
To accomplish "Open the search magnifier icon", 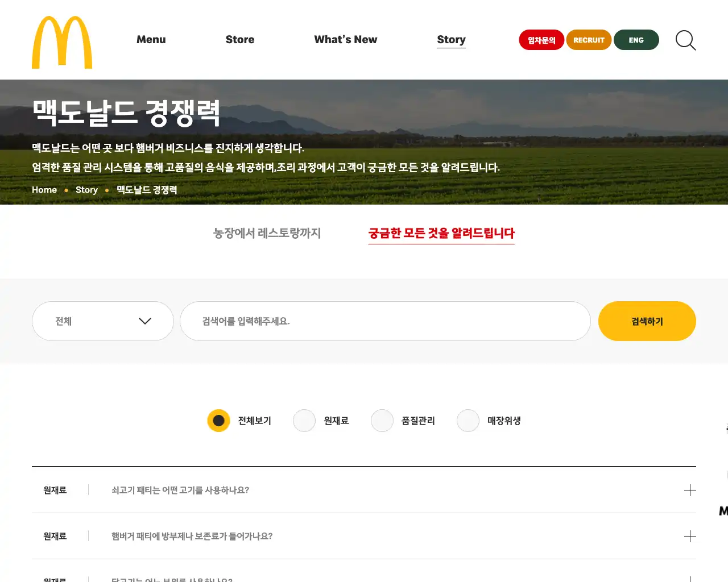I will (685, 40).
